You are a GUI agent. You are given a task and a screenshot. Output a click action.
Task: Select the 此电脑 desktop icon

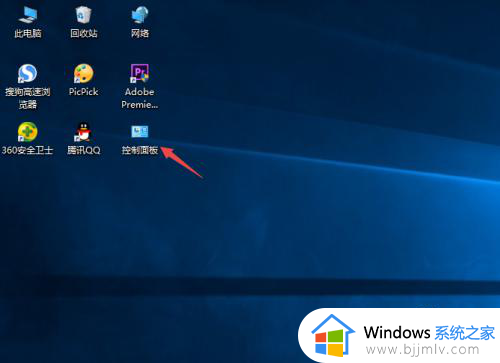click(28, 14)
